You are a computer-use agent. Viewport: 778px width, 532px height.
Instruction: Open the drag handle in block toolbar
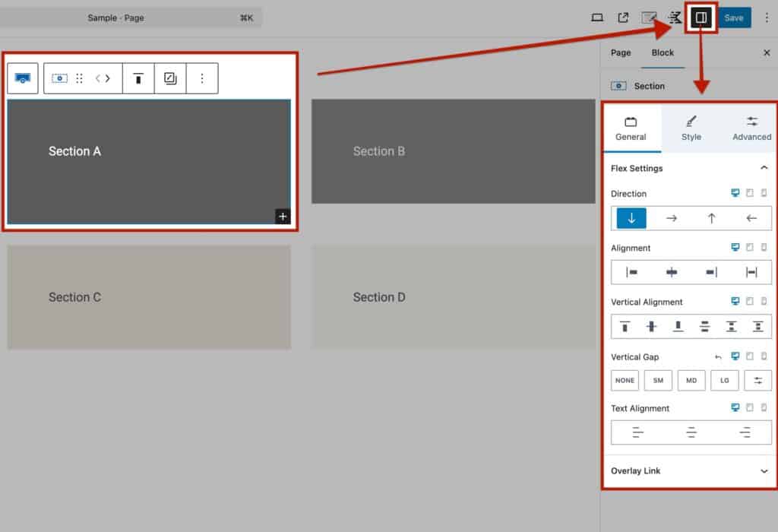[79, 78]
